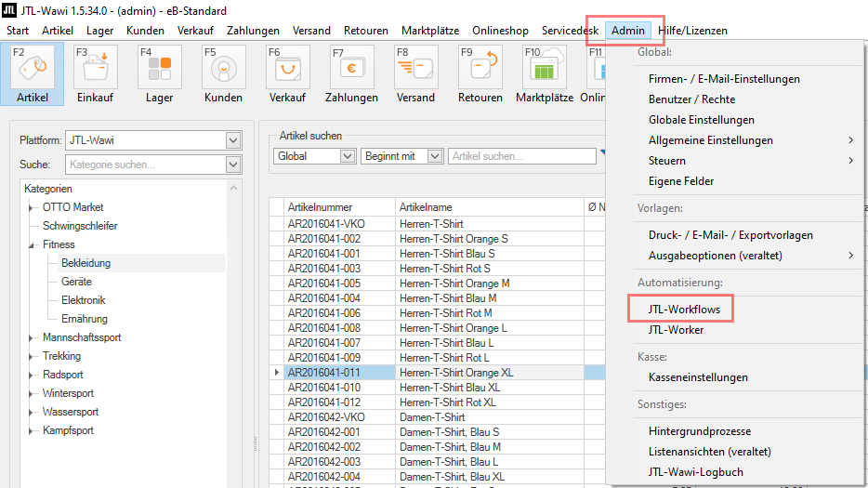Sort by Artikelnummer column header
The image size is (868, 488).
(339, 207)
